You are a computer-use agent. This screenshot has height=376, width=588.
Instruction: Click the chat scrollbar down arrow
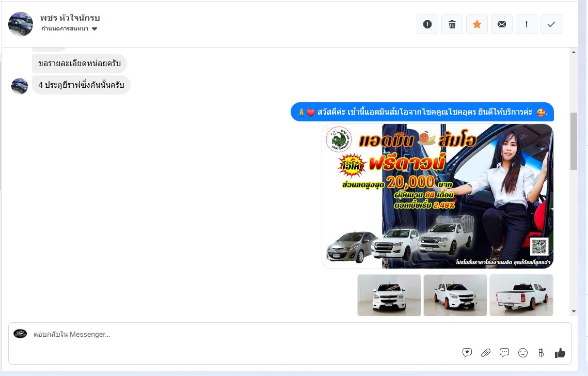[x=574, y=311]
